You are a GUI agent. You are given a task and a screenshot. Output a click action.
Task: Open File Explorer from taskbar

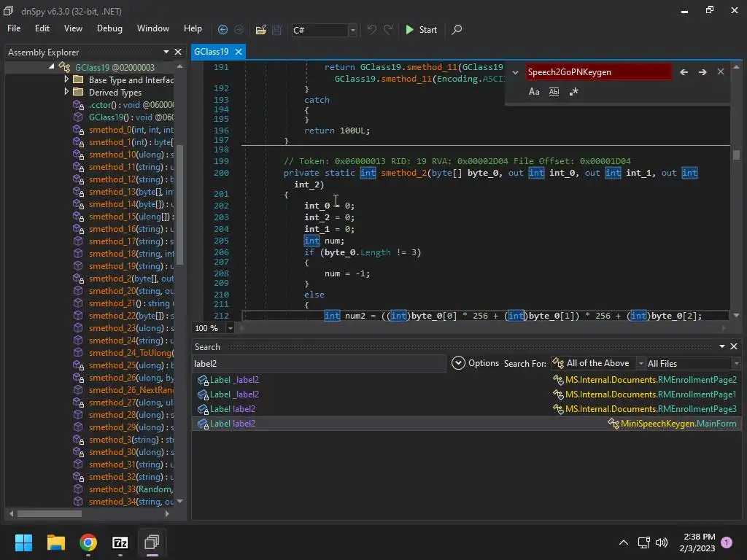pos(55,542)
